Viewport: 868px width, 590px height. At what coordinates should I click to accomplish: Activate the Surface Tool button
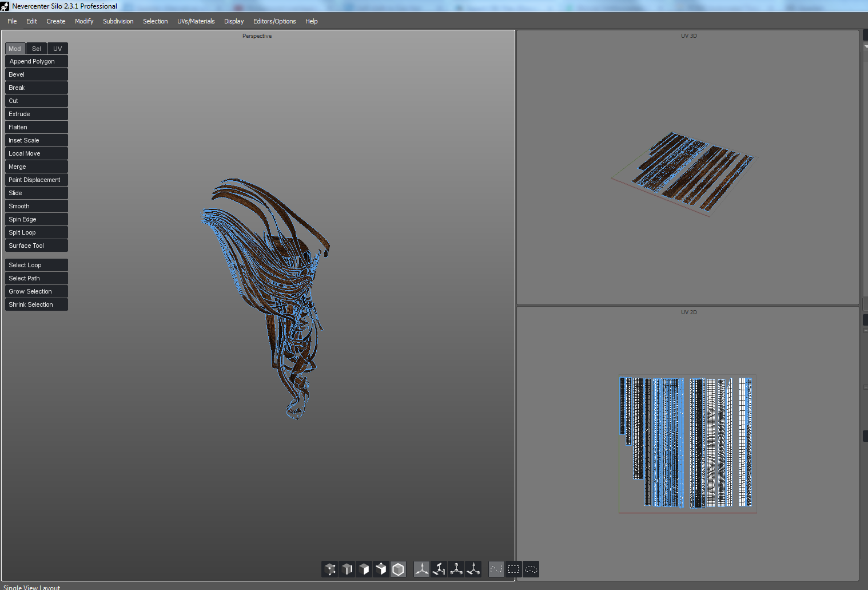pos(37,245)
